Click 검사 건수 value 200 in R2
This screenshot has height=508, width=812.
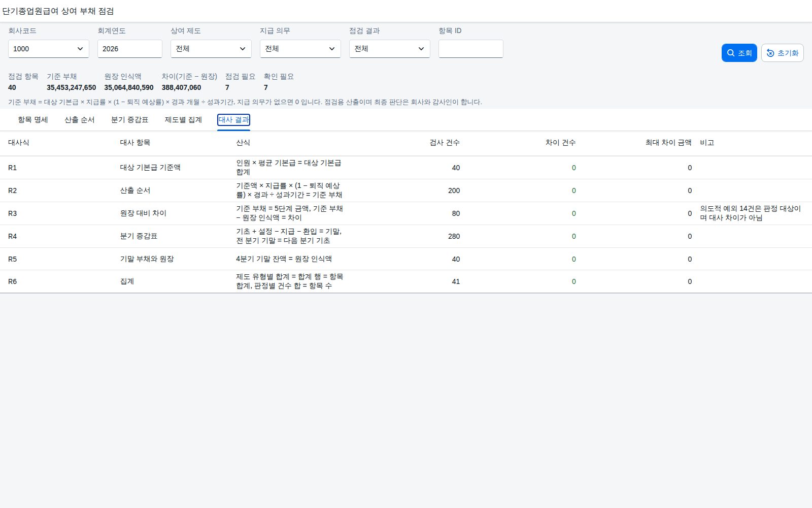pyautogui.click(x=454, y=190)
